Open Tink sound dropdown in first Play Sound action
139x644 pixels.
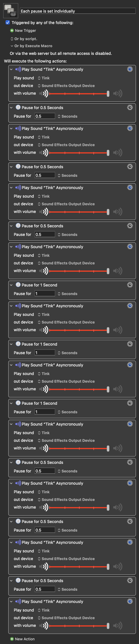[x=44, y=78]
